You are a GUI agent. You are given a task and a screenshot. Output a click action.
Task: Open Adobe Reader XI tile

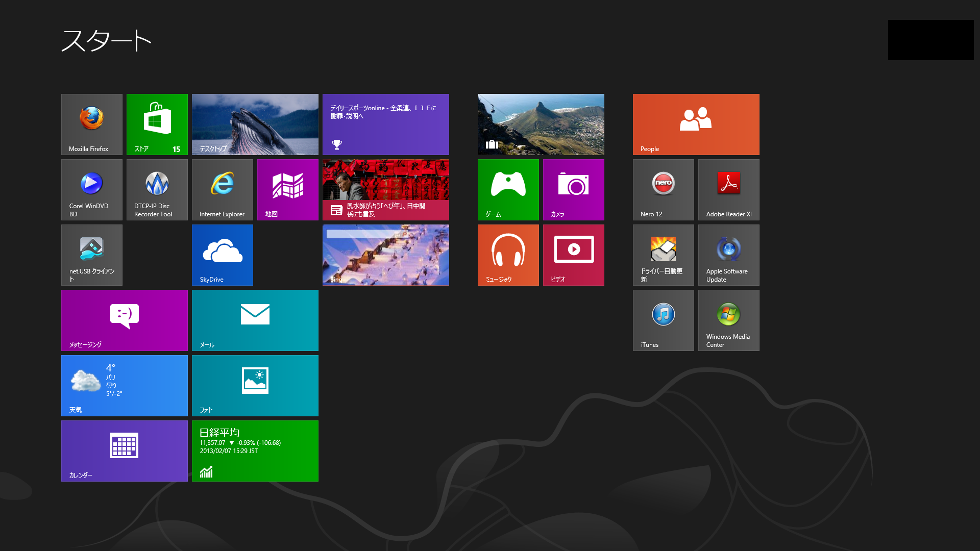pyautogui.click(x=729, y=189)
